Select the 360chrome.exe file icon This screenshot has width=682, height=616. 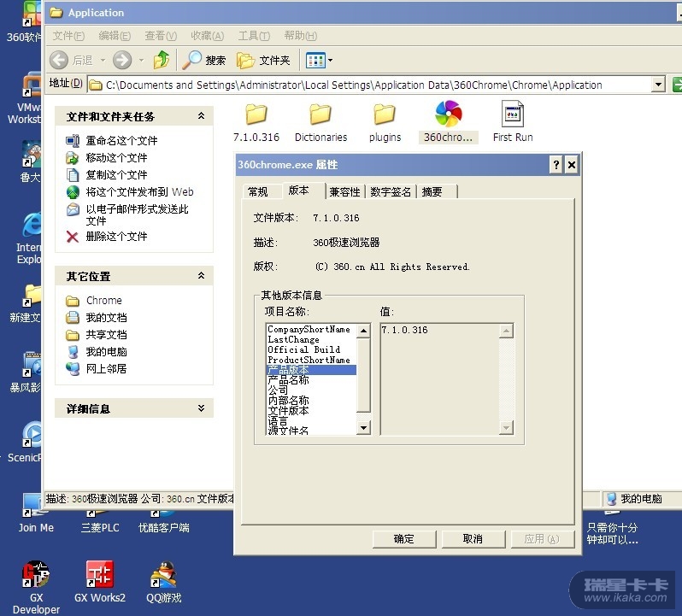tap(449, 122)
